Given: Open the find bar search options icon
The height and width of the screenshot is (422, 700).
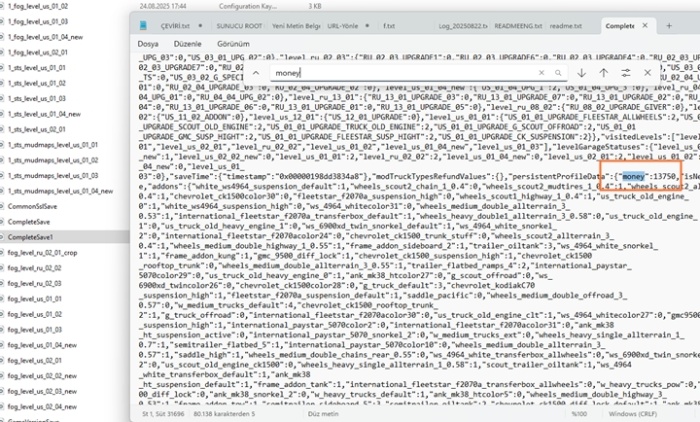Looking at the screenshot, I should [625, 73].
